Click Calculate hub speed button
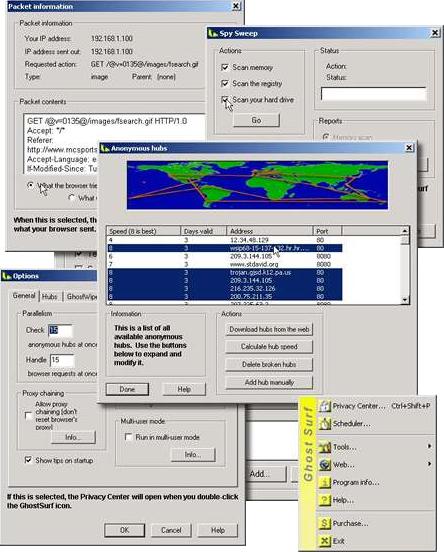Screen dimensions: 444x552 pos(269,347)
